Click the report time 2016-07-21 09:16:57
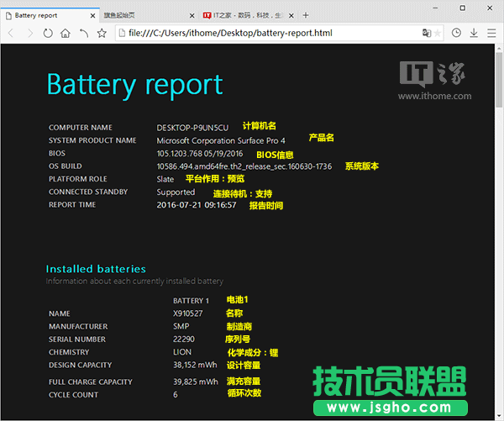 (197, 205)
